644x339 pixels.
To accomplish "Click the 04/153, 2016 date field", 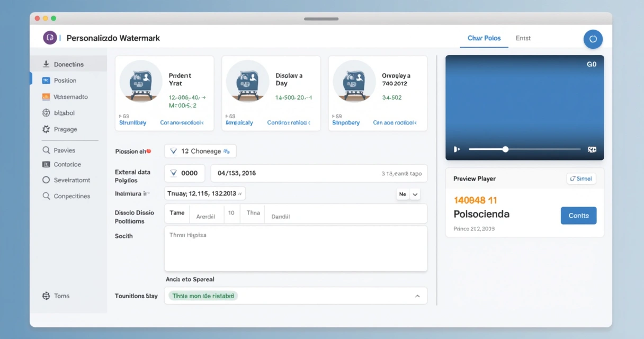I will tap(319, 173).
